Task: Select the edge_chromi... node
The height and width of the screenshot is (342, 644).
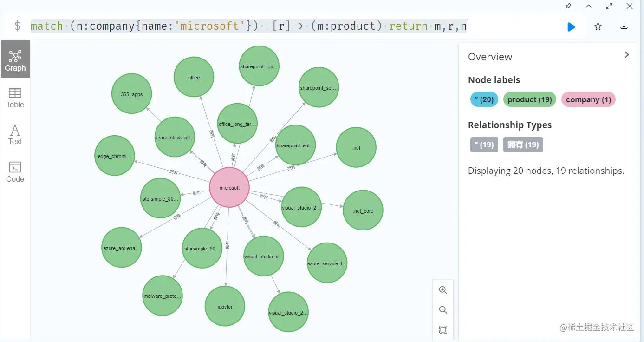Action: pyautogui.click(x=115, y=156)
